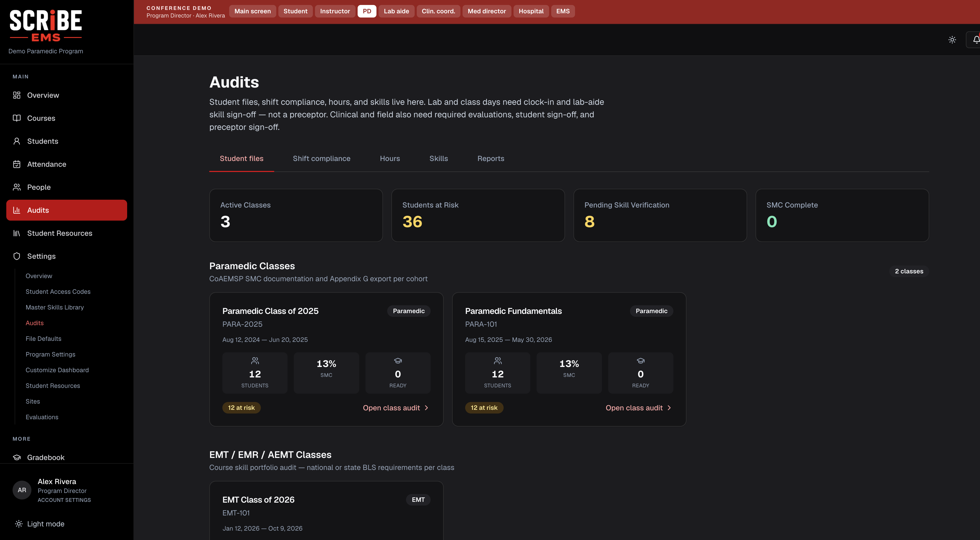Open ACCOUNT SETTINGS under Alex Rivera
980x540 pixels.
click(64, 500)
